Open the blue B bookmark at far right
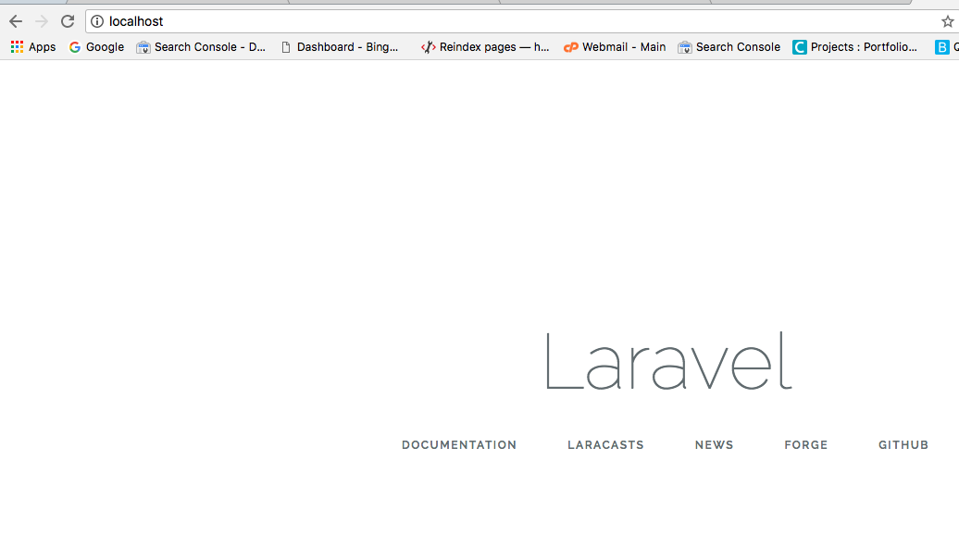The width and height of the screenshot is (959, 560). pyautogui.click(x=945, y=47)
